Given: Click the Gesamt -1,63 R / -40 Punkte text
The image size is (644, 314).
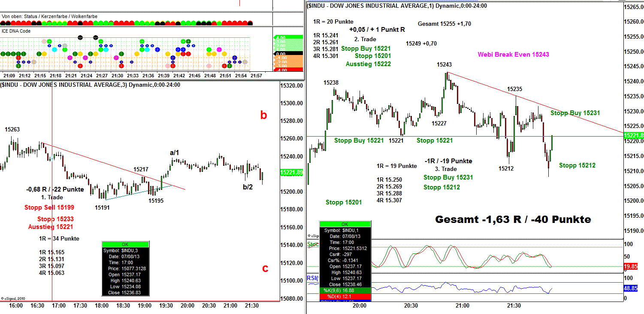Looking at the screenshot, I should click(x=513, y=219).
